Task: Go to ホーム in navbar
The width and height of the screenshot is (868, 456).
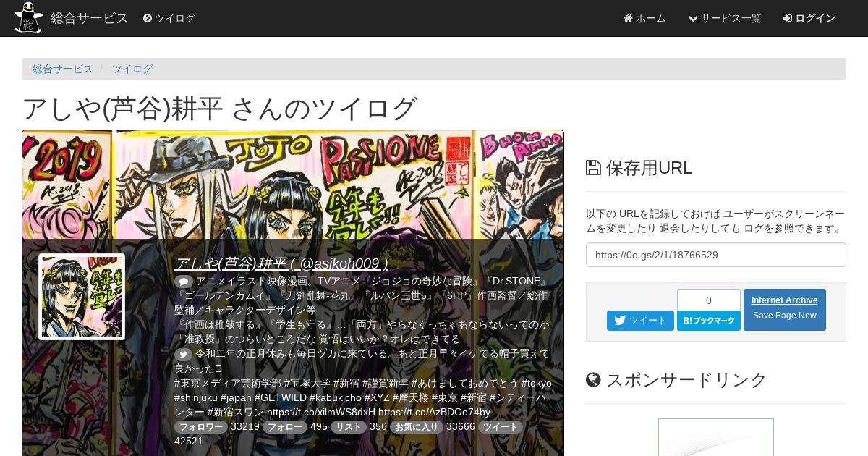Action: click(644, 18)
